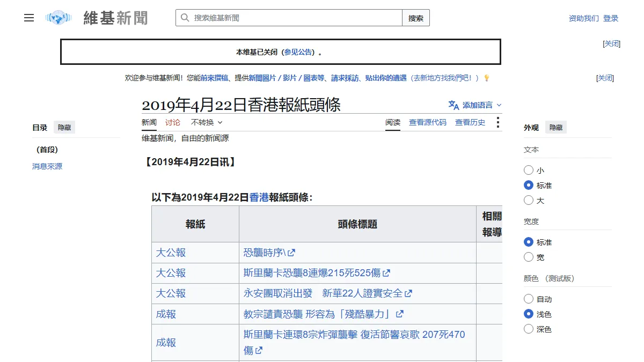Open headline 恐襲時序

[x=265, y=253]
